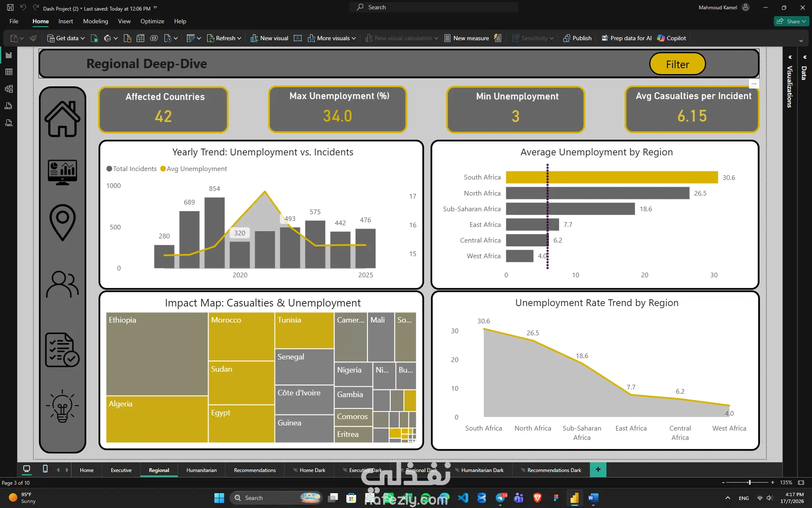The image size is (812, 508).
Task: Open the Help ribbon tab
Action: (x=180, y=21)
